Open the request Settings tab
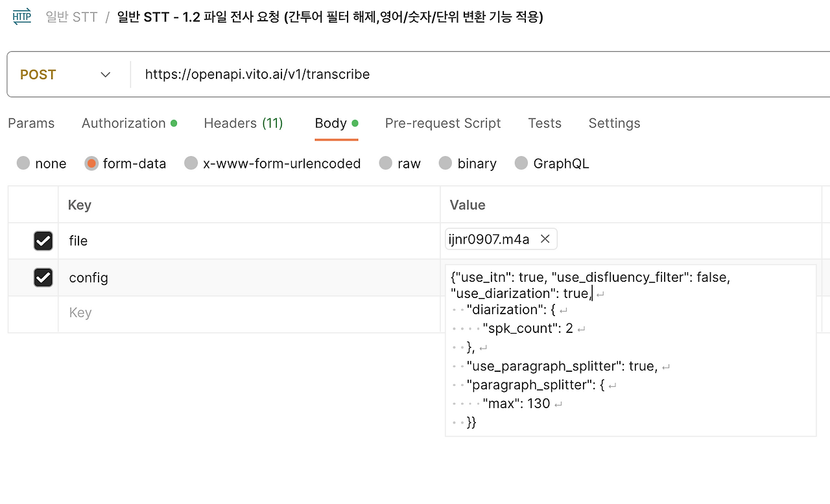This screenshot has height=504, width=830. pyautogui.click(x=614, y=123)
